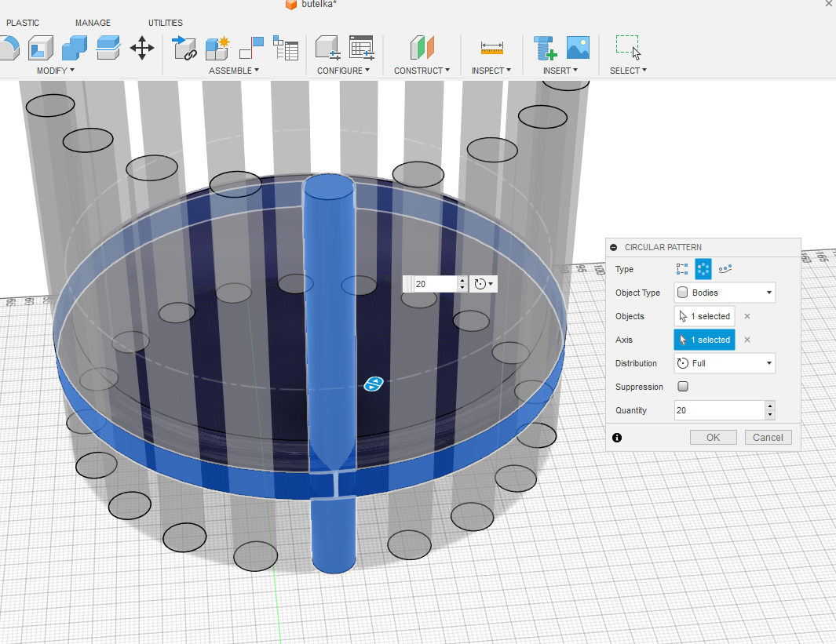Image resolution: width=836 pixels, height=644 pixels.
Task: Switch to the UTILITIES tab
Action: point(165,23)
